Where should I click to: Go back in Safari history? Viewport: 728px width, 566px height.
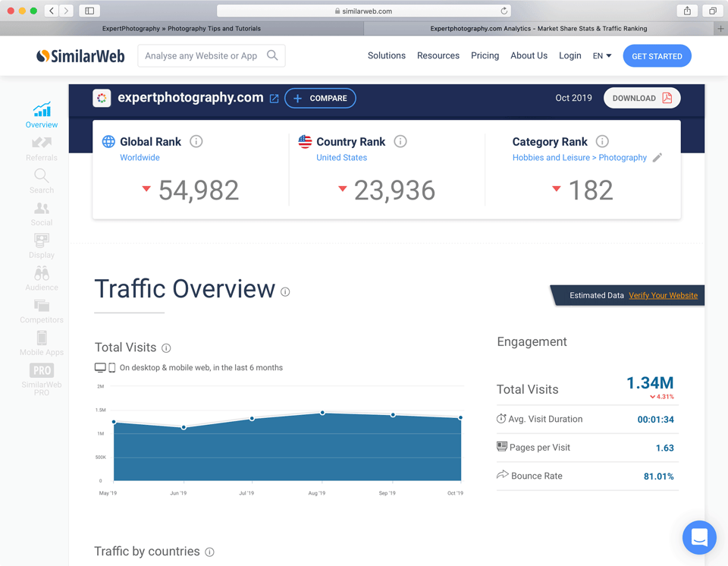[52, 11]
